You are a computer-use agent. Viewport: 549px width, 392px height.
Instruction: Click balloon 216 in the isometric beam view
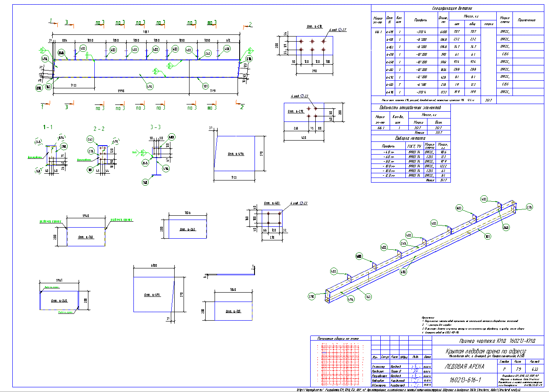529,207
